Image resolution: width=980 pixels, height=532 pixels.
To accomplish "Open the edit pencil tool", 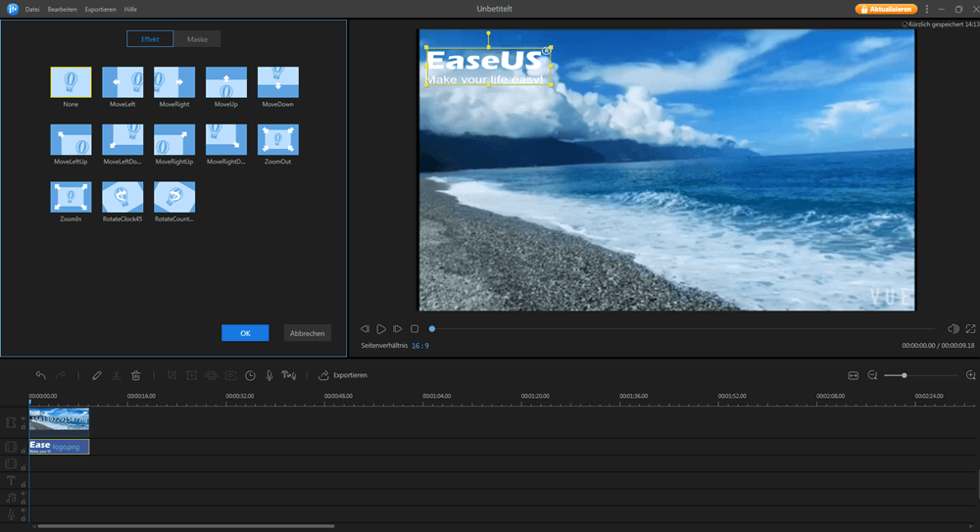I will [97, 375].
